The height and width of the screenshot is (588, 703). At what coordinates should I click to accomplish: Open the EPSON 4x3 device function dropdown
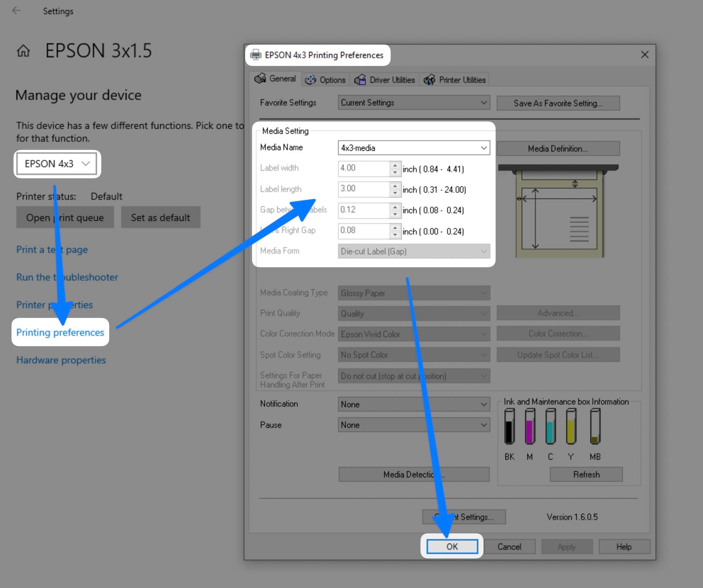pyautogui.click(x=57, y=164)
